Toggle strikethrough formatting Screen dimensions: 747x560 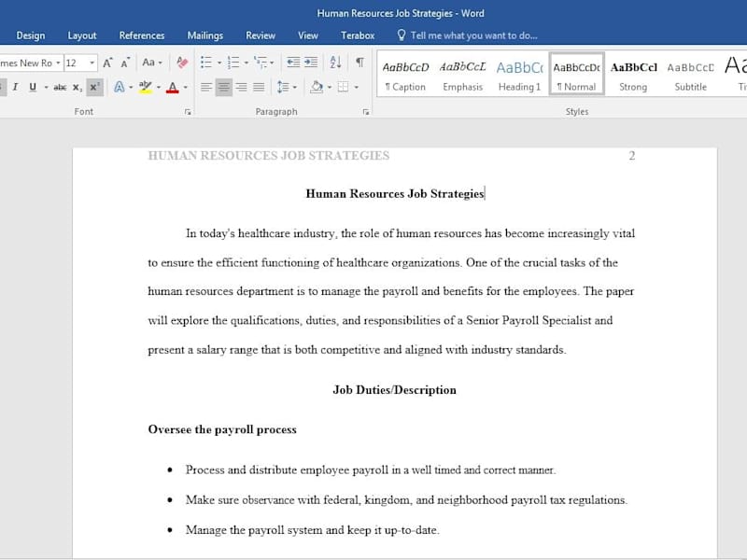click(x=60, y=87)
